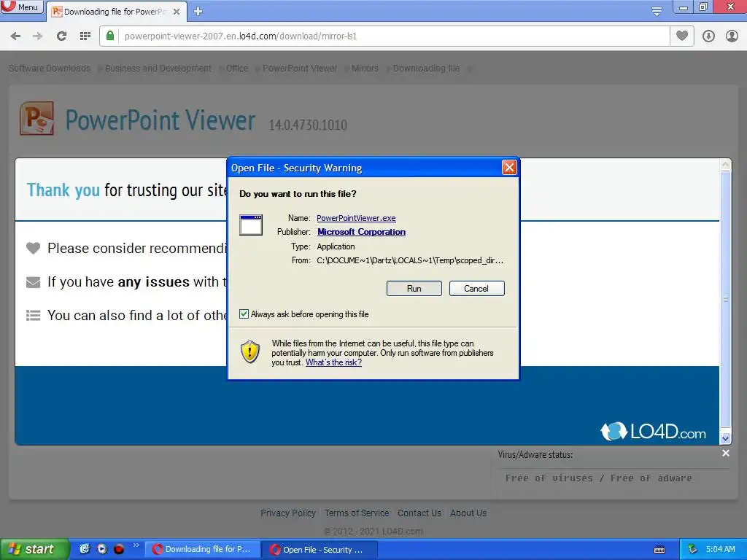The height and width of the screenshot is (560, 747).
Task: Click the inner page scrollbar thumb
Action: pos(725,299)
